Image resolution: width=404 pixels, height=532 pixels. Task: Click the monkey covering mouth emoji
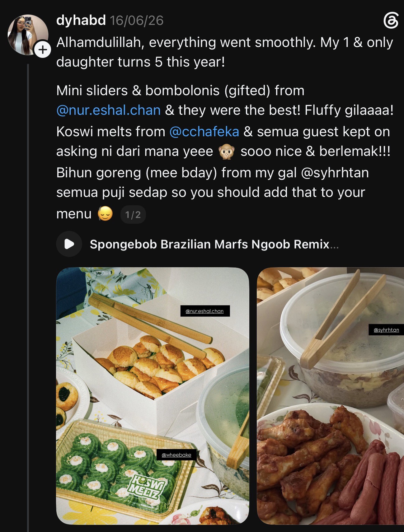(226, 152)
